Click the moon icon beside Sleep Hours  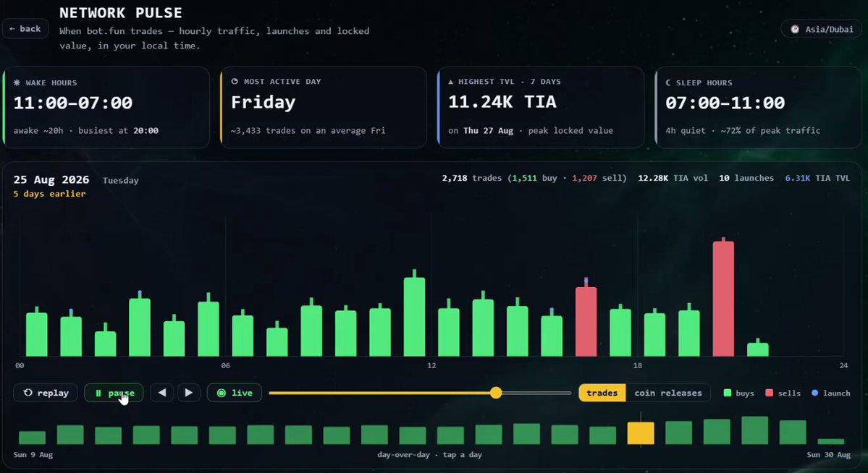pos(668,82)
